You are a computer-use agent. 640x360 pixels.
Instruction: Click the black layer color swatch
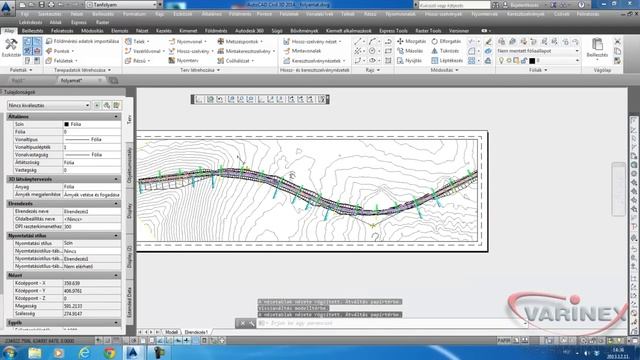(x=532, y=61)
